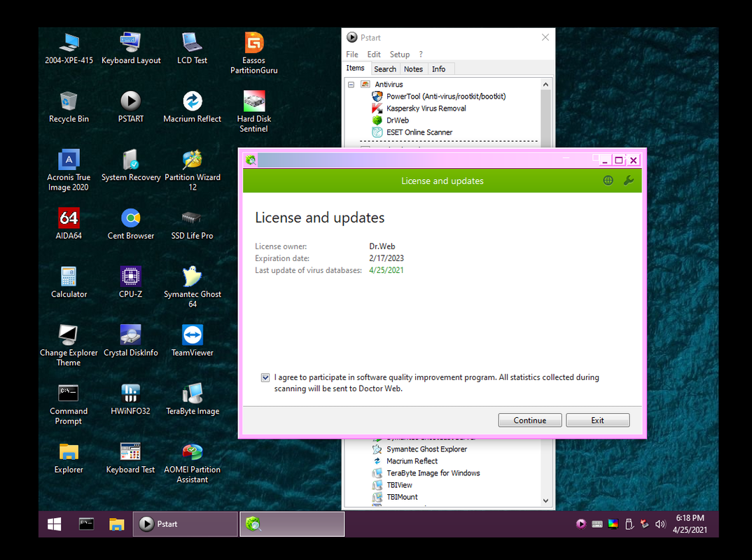Launch Keyboard Test desktop icon

(130, 457)
